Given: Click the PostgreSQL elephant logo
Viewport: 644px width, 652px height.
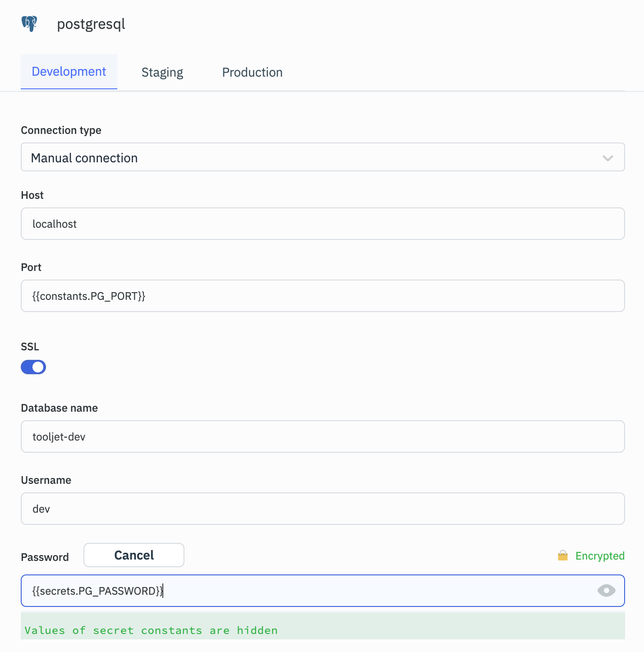Looking at the screenshot, I should [x=29, y=23].
